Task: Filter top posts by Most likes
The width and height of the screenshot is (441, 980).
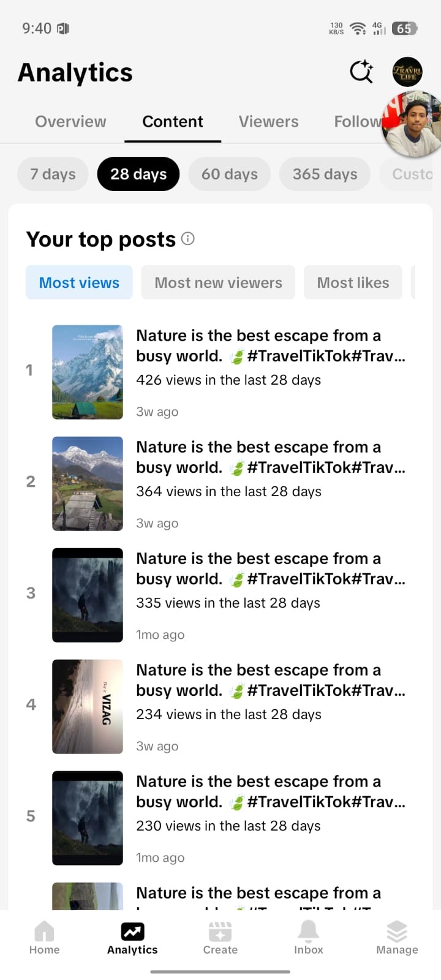Action: tap(353, 282)
